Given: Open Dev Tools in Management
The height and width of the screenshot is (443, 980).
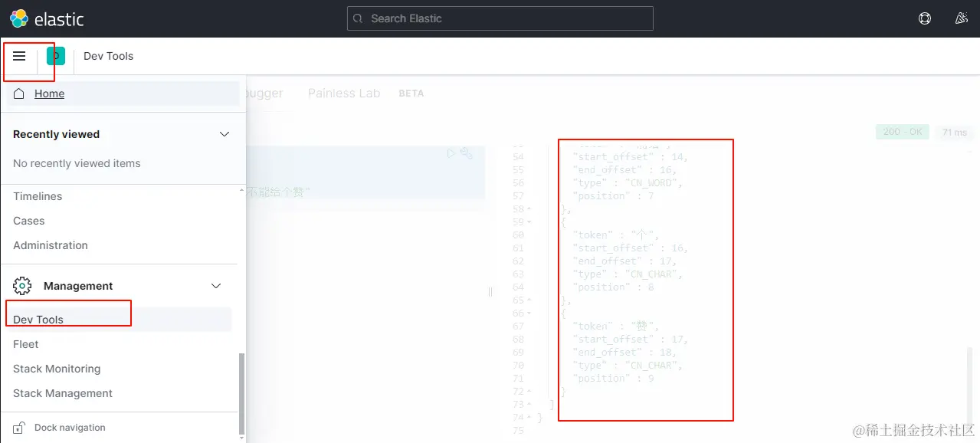Looking at the screenshot, I should click(x=38, y=320).
